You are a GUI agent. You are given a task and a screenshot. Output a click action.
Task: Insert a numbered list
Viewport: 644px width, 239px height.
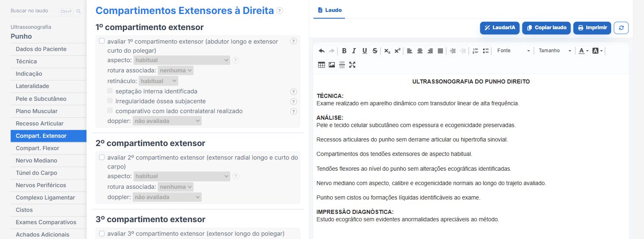(475, 51)
